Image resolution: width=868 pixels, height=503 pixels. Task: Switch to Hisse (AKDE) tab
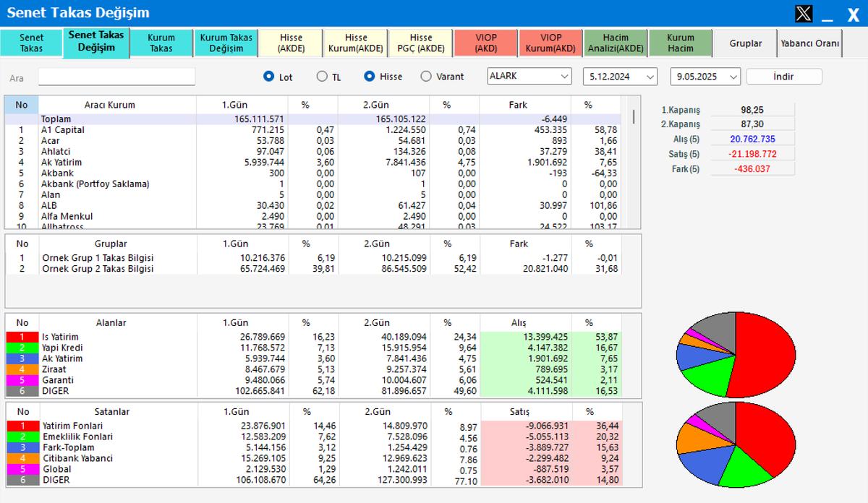[x=291, y=43]
